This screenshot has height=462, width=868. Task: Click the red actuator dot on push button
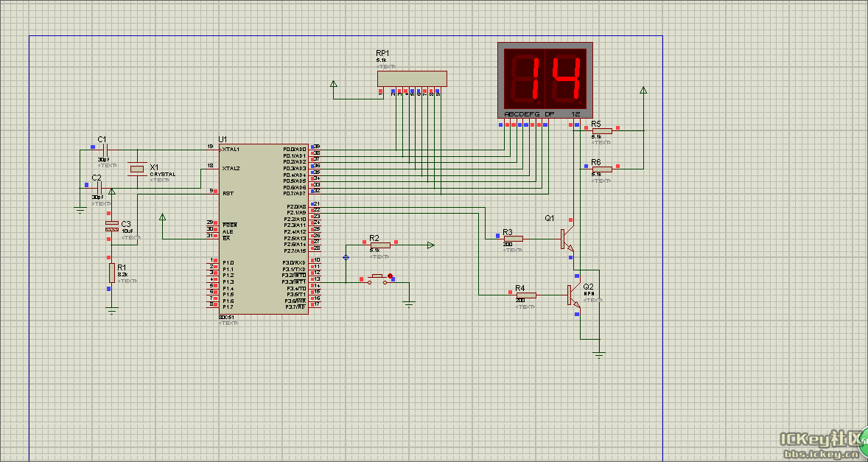point(390,276)
